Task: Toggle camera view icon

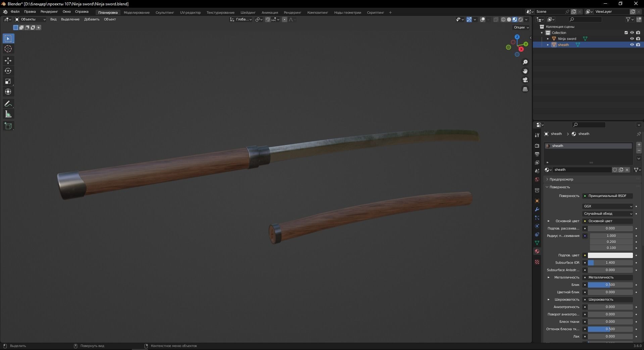Action: [x=525, y=80]
